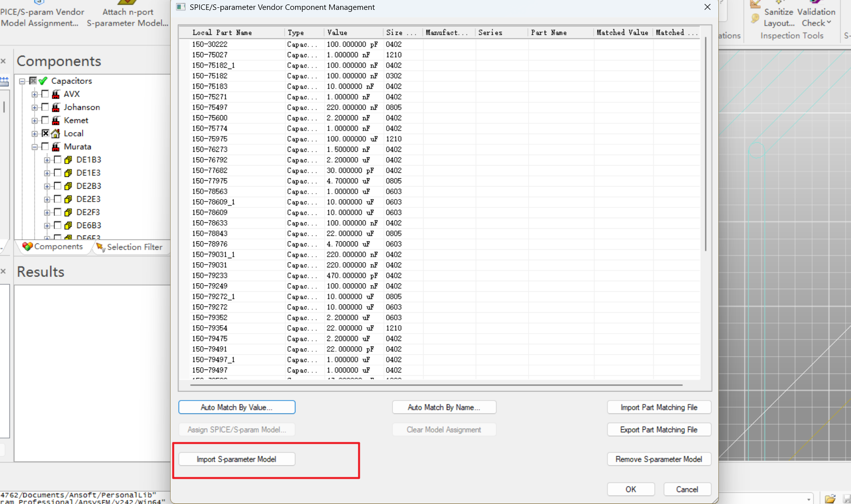Uncheck the Local library checkbox

click(x=45, y=133)
